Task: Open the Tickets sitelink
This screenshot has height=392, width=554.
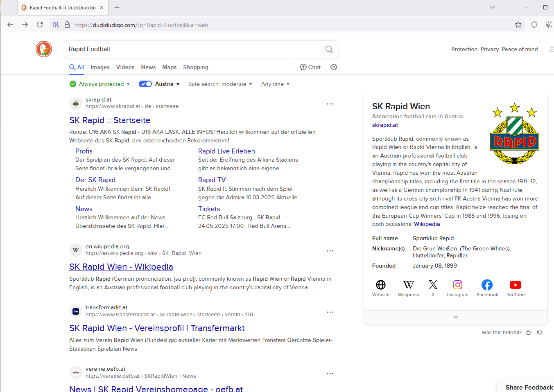Action: [209, 209]
